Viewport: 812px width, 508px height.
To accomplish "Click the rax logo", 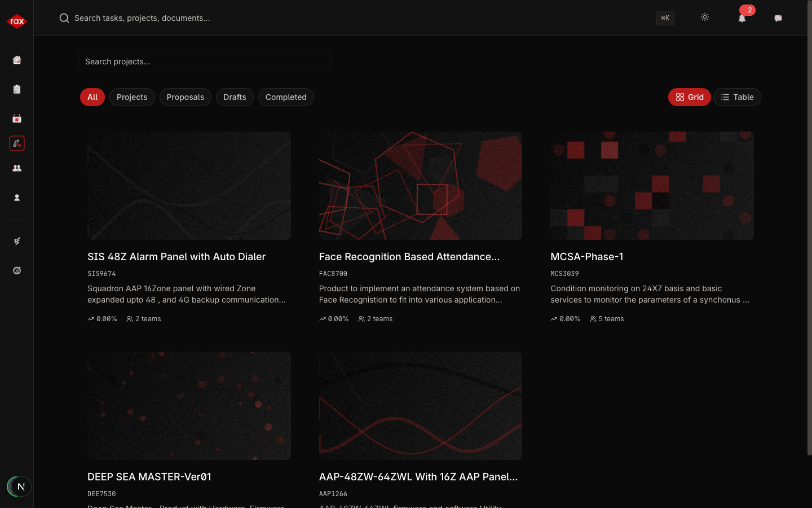I will click(17, 21).
